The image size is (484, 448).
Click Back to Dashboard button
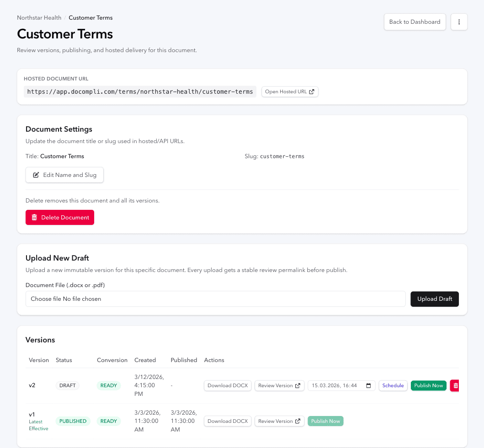point(415,22)
